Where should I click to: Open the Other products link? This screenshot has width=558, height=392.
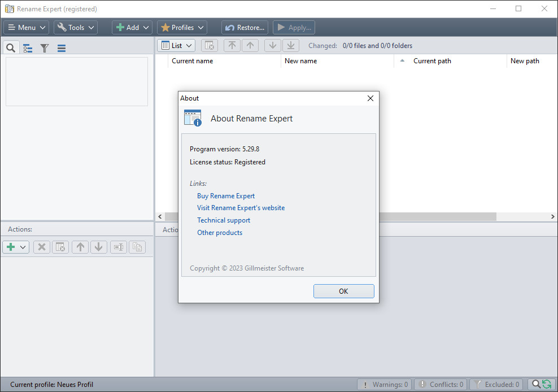[220, 233]
